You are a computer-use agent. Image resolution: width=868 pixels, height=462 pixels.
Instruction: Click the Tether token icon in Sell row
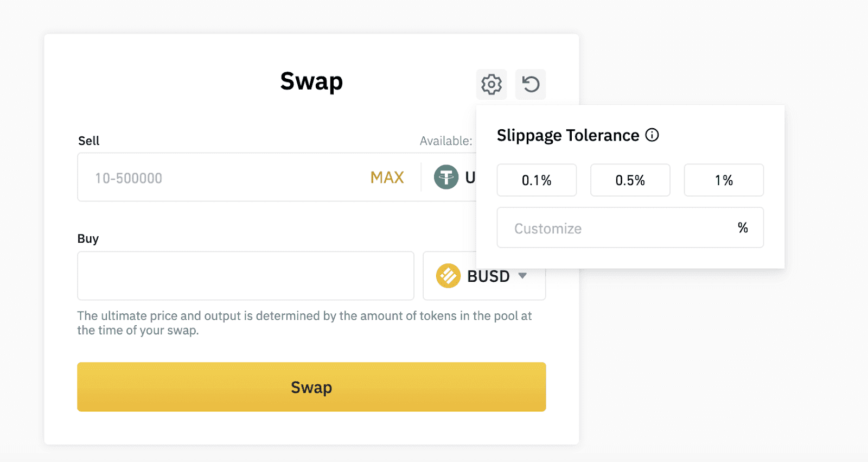[446, 177]
